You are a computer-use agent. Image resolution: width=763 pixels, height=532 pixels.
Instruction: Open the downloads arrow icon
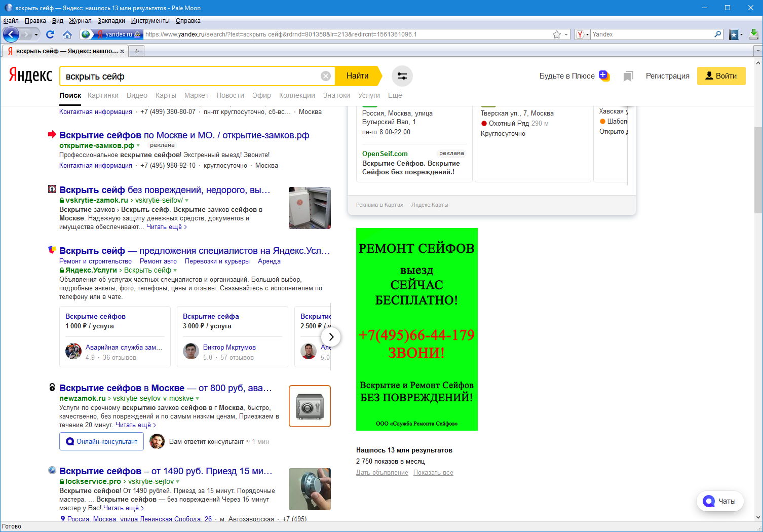(x=753, y=34)
